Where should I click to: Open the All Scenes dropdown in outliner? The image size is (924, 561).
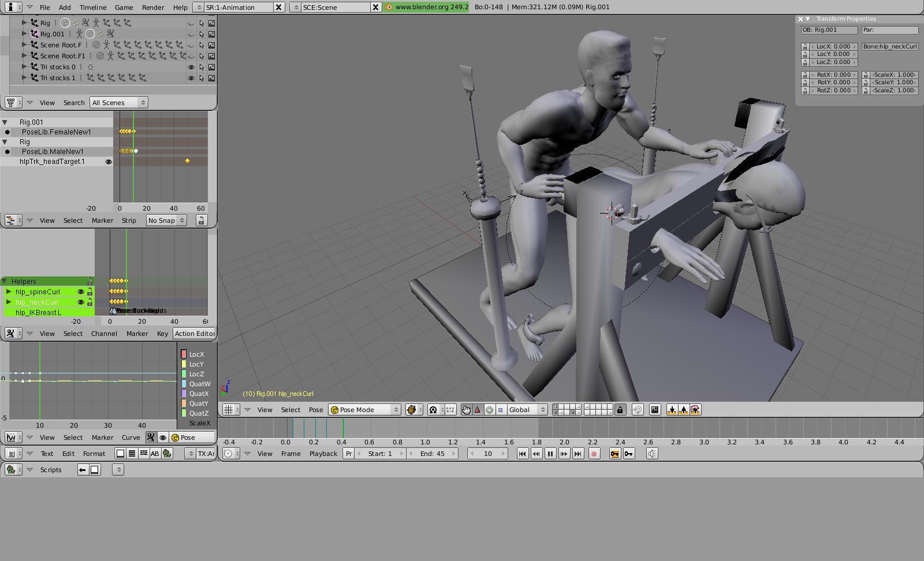point(119,103)
